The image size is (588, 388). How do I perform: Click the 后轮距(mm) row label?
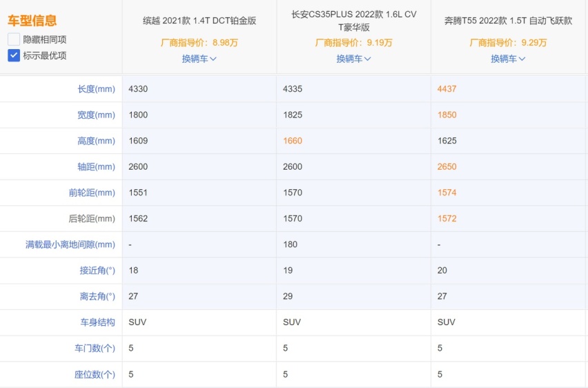coord(92,218)
